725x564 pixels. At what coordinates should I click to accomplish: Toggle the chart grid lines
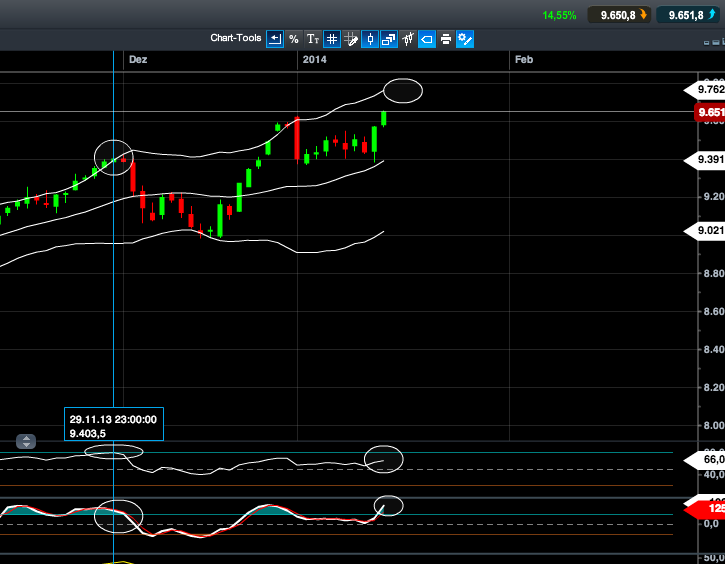click(331, 39)
